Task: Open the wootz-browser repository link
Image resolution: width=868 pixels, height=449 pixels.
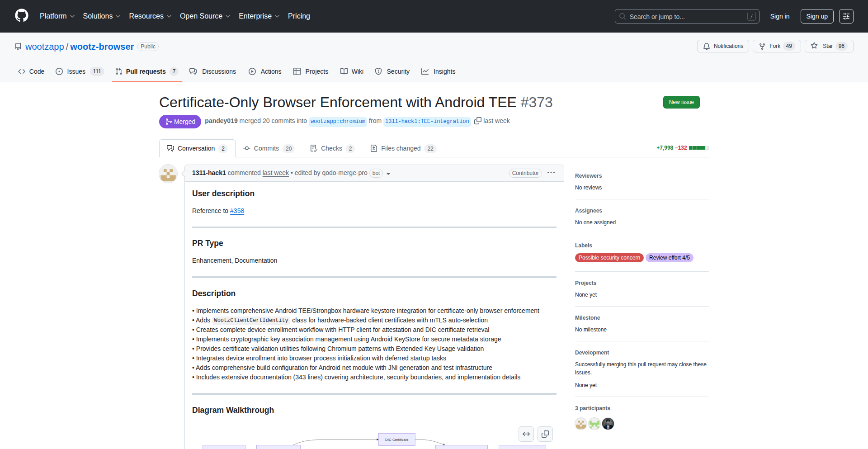Action: [102, 47]
